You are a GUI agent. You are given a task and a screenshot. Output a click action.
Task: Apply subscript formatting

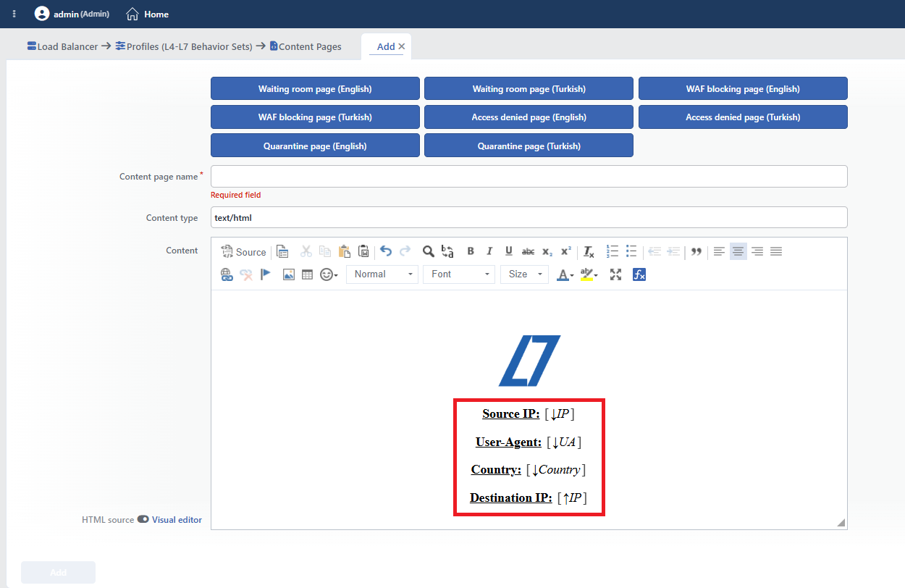547,251
